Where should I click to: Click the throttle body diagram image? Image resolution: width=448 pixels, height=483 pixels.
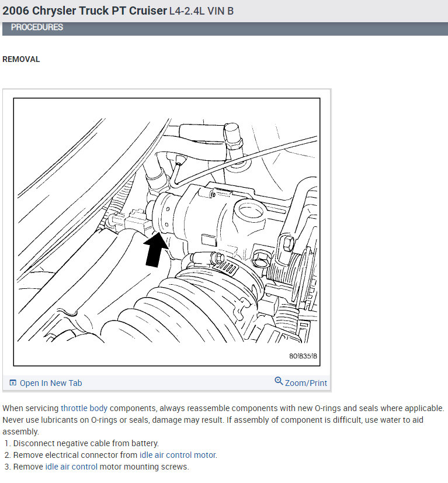(x=167, y=232)
